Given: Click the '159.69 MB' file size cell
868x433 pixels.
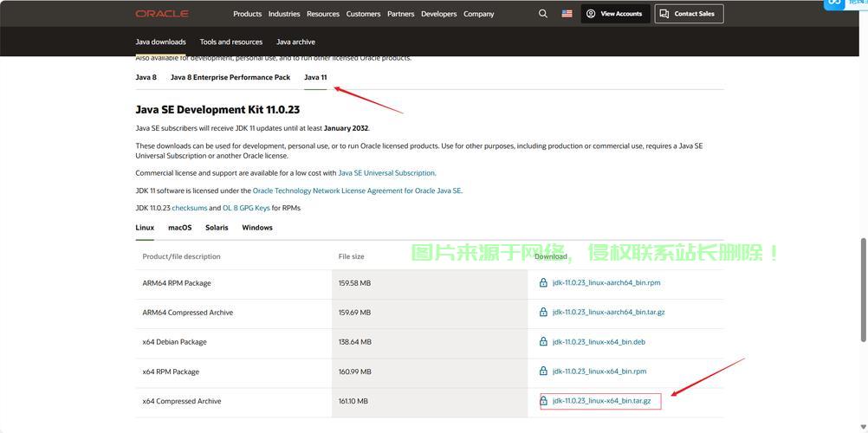Looking at the screenshot, I should pyautogui.click(x=430, y=313).
